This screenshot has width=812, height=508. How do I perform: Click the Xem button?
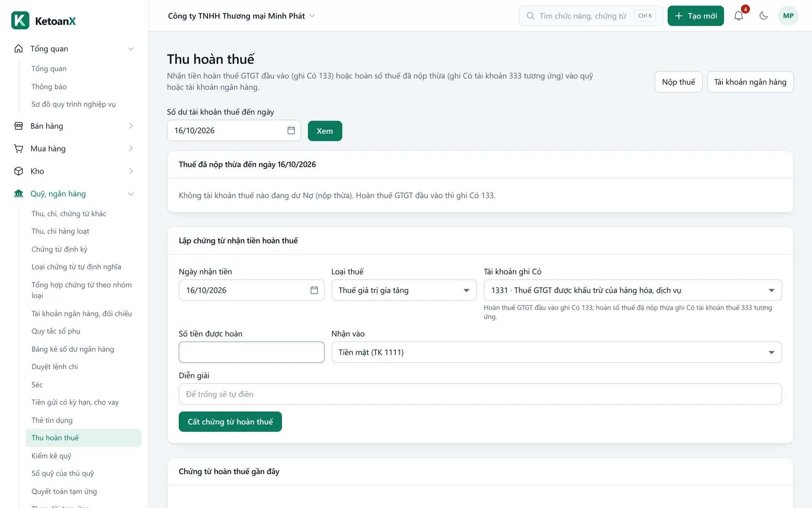[325, 131]
